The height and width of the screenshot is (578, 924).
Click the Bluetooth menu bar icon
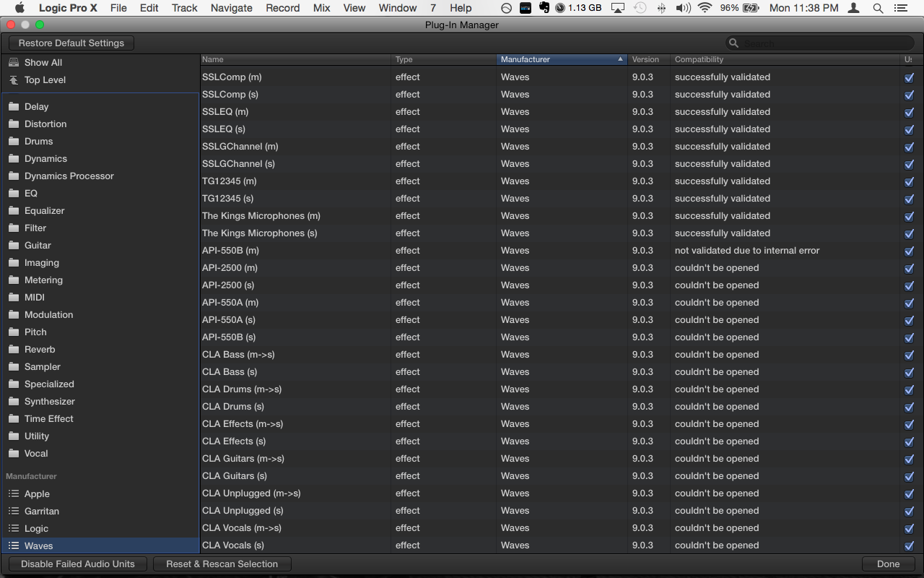click(662, 8)
